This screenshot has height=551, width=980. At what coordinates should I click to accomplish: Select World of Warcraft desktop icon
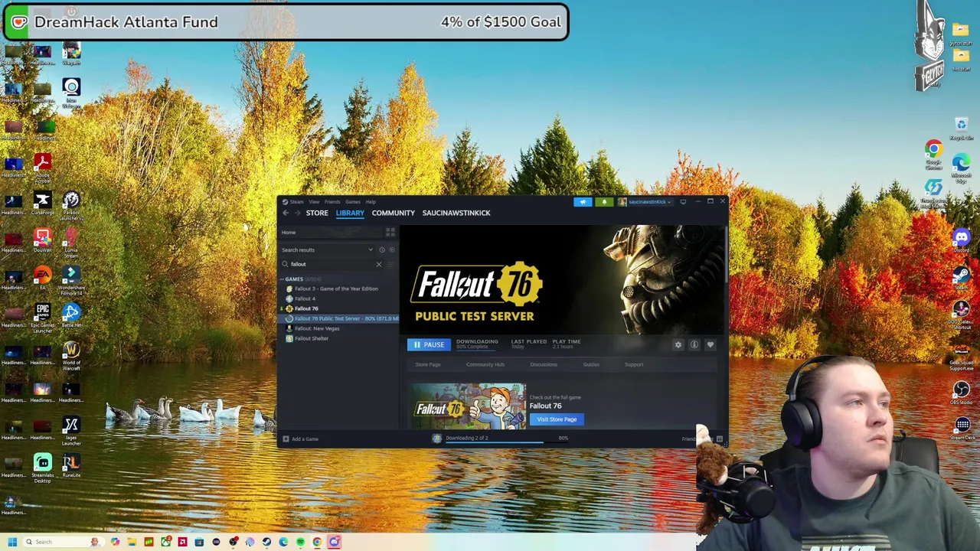tap(71, 356)
